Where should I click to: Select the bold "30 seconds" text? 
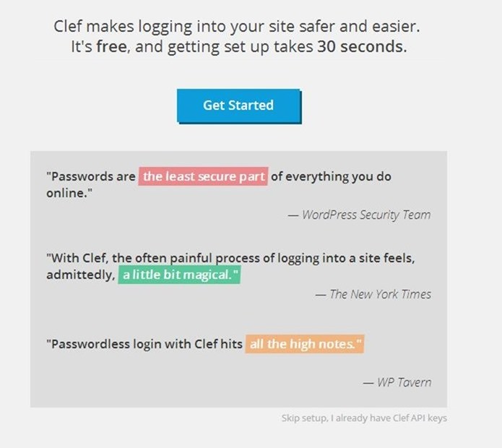point(362,47)
